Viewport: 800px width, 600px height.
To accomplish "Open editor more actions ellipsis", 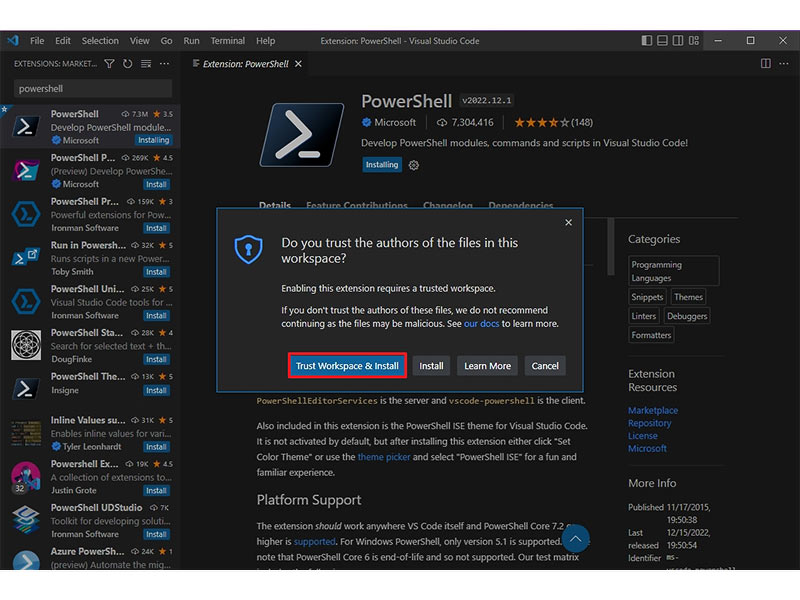I will coord(784,63).
